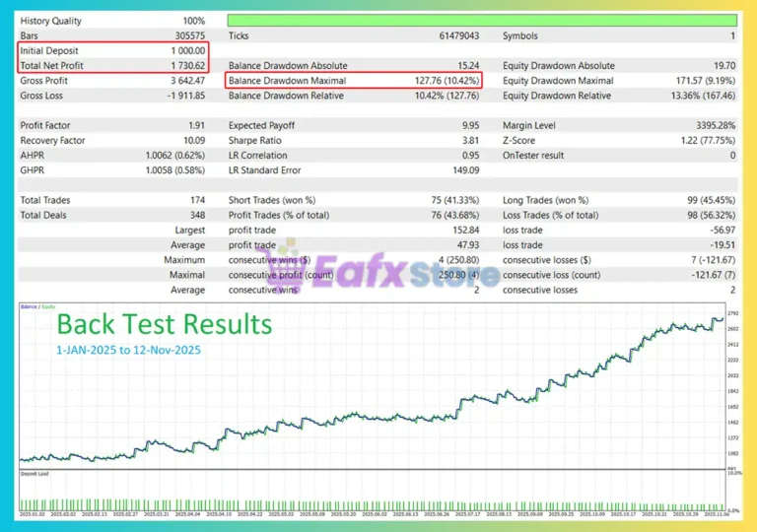The width and height of the screenshot is (757, 532).
Task: Select the LR Standard Error value 149.09
Action: 466,170
